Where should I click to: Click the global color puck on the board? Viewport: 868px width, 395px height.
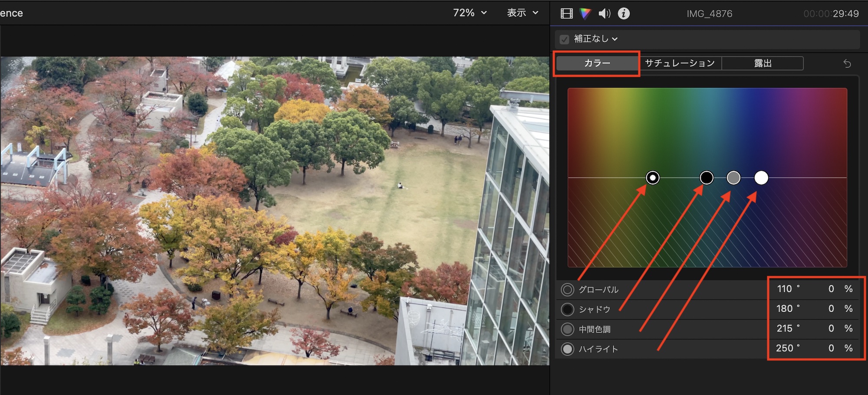tap(653, 178)
